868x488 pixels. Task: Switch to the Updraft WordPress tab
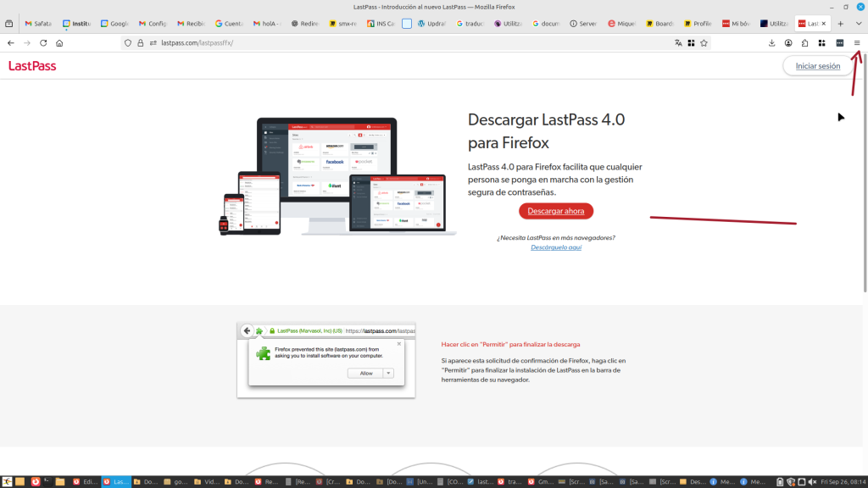tap(433, 24)
